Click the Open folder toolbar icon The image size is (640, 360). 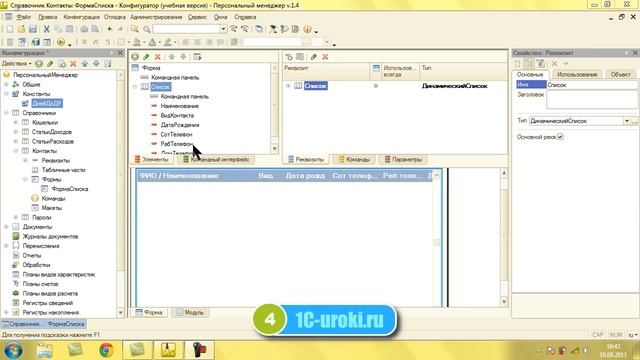click(21, 29)
